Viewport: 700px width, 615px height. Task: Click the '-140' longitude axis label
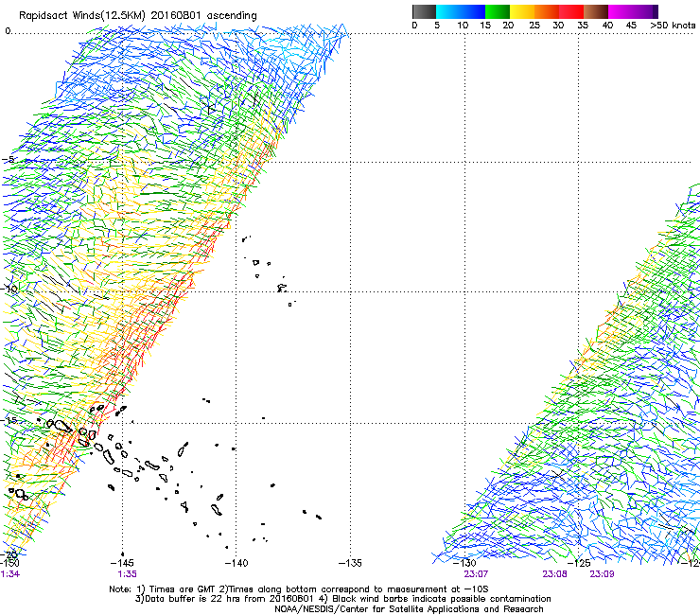(x=236, y=563)
